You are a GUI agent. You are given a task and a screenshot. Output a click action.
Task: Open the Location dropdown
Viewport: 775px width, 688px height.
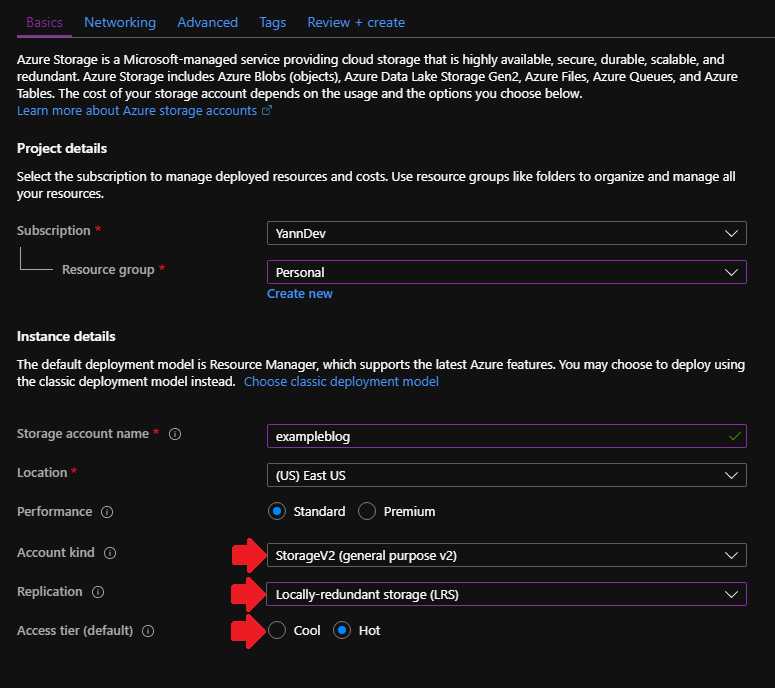[506, 475]
